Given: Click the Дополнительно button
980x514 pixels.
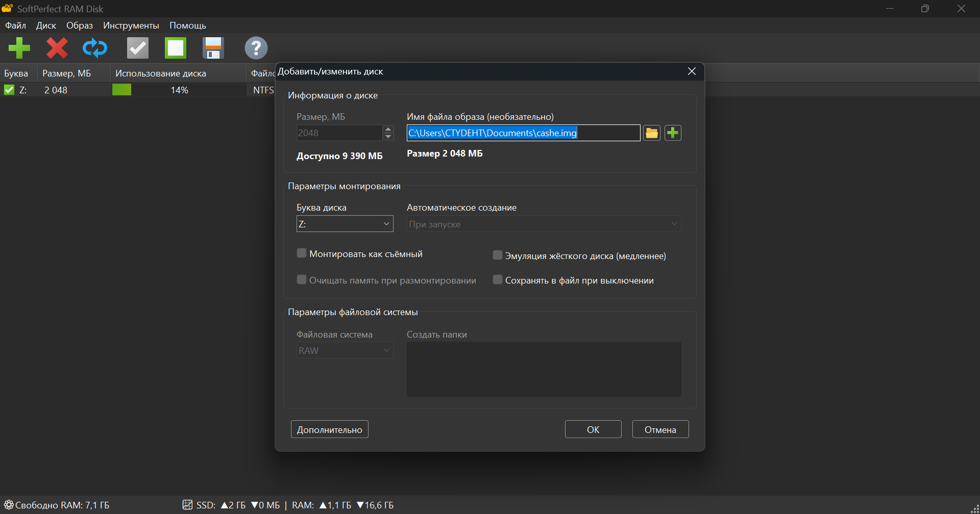Looking at the screenshot, I should click(330, 429).
